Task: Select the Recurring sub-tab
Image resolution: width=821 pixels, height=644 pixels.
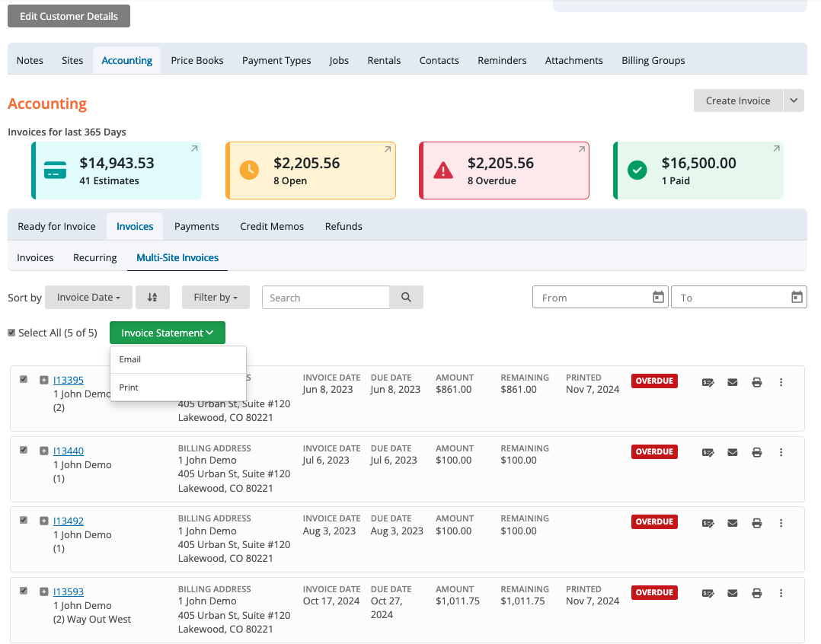Action: point(94,257)
